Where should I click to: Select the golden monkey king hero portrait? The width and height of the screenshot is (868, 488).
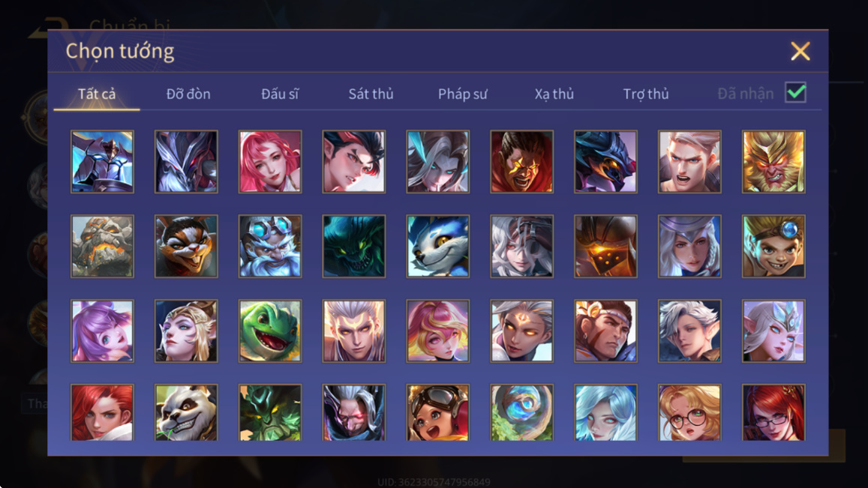(773, 162)
